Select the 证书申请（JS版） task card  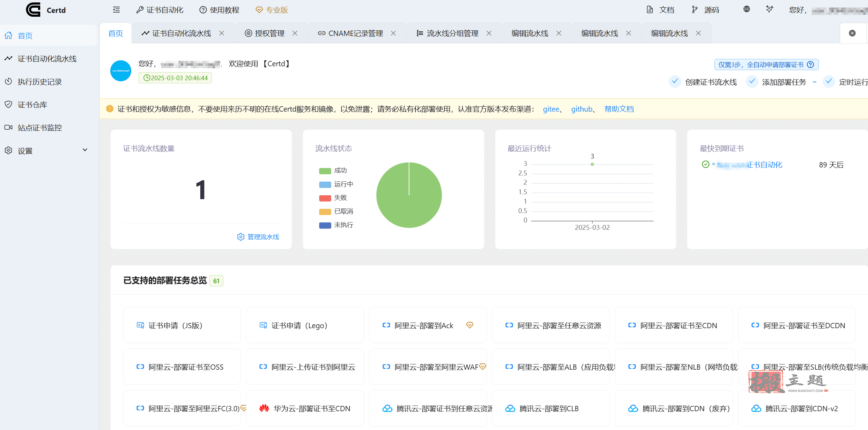pyautogui.click(x=182, y=325)
